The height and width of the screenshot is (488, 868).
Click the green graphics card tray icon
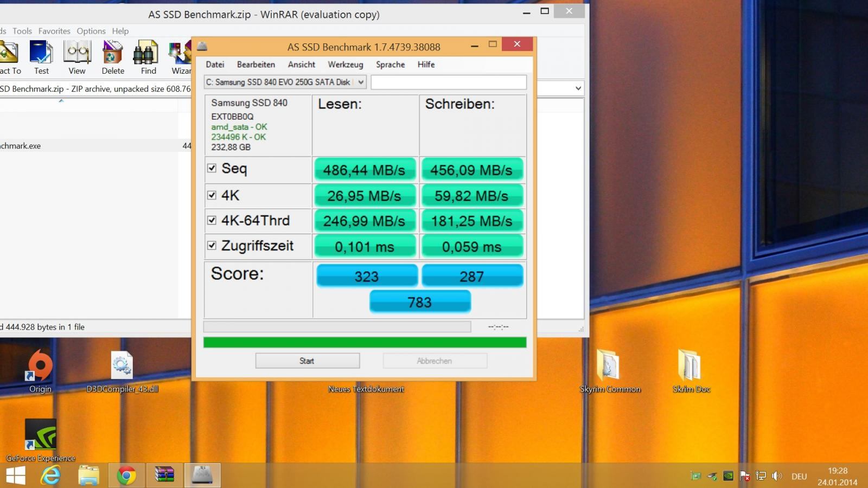tap(696, 476)
